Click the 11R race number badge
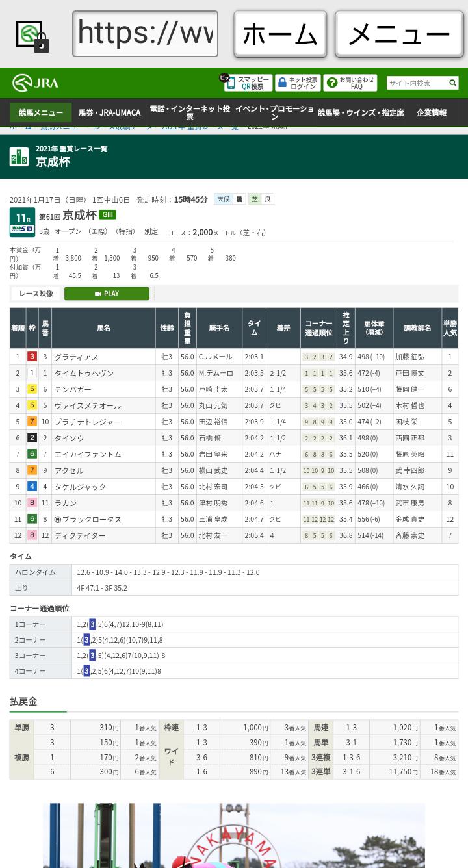468x868 pixels. (x=22, y=222)
